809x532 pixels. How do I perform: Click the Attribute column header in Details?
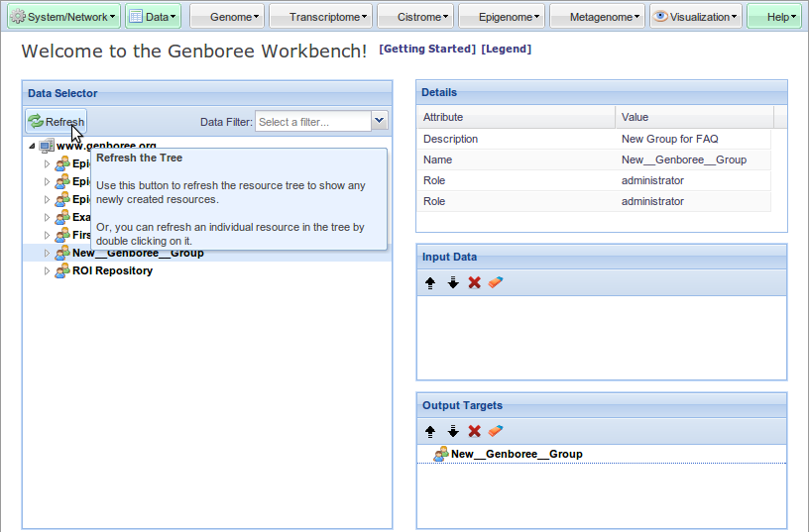coord(516,117)
